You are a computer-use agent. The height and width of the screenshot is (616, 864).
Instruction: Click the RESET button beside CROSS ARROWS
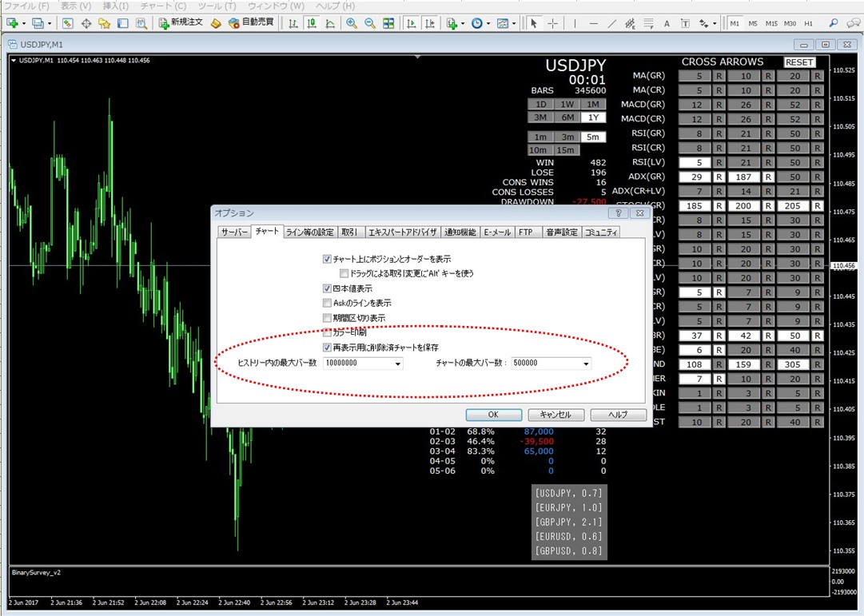click(799, 62)
